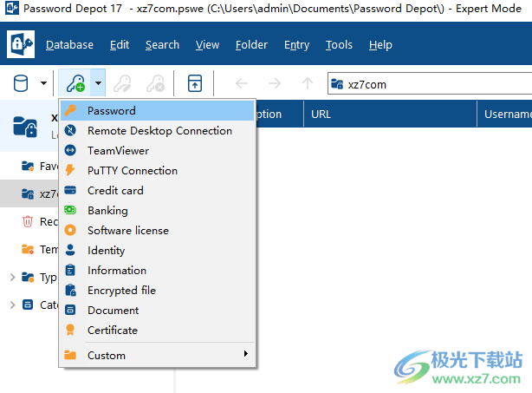Expand the Custom submenu arrow
Image resolution: width=532 pixels, height=393 pixels.
click(x=246, y=354)
